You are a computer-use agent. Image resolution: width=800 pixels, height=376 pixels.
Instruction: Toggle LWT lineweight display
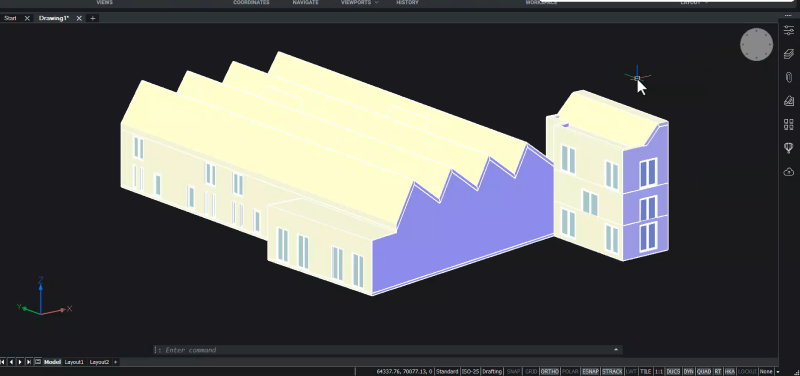tap(632, 371)
